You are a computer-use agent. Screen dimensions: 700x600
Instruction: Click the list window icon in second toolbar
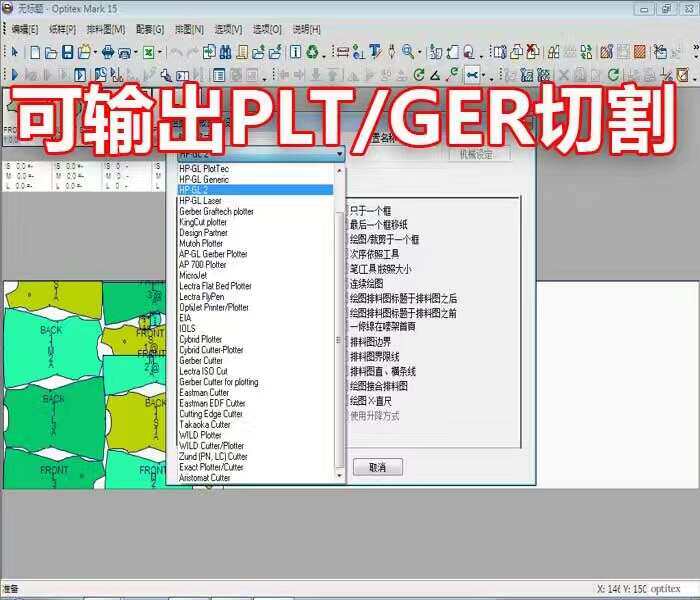click(x=219, y=75)
